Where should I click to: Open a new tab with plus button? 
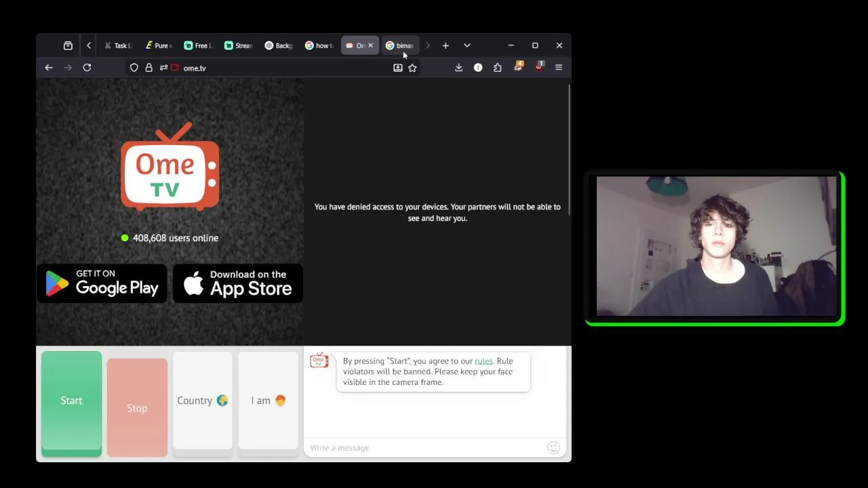click(x=446, y=45)
